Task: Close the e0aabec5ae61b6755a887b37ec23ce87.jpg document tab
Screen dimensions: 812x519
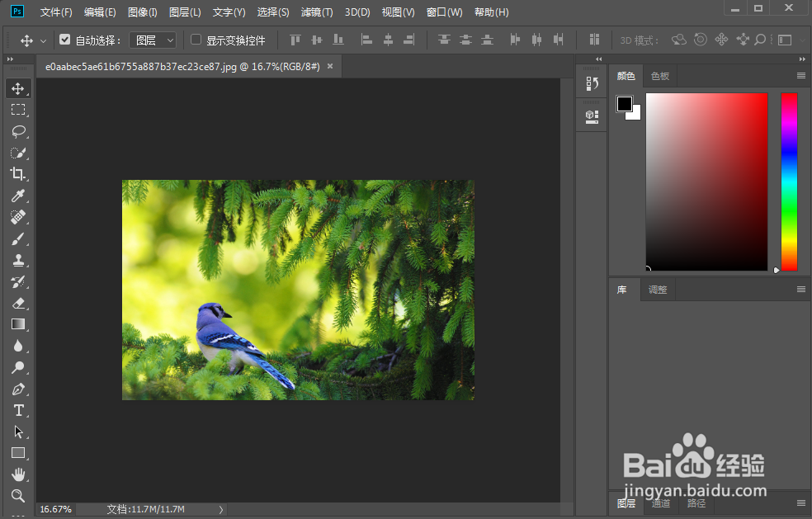Action: pos(330,66)
